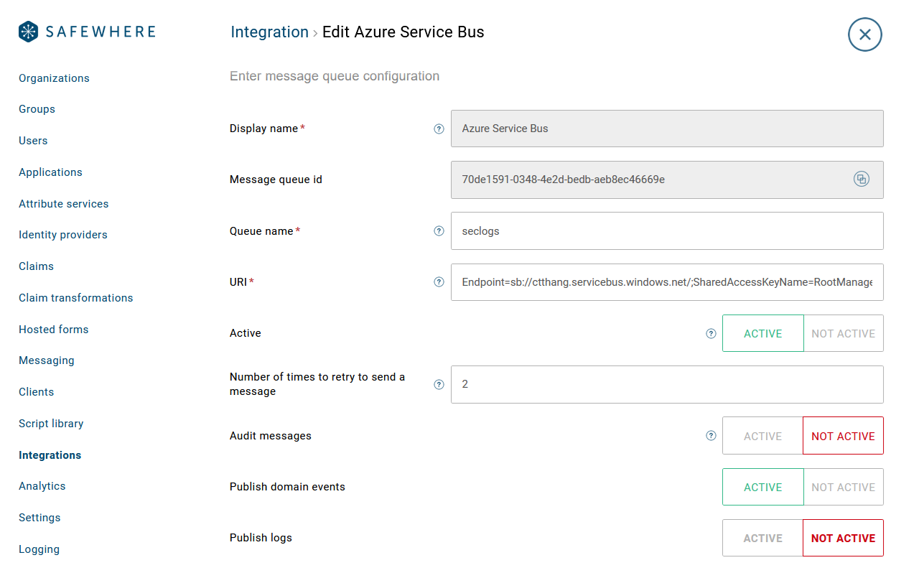Disable Publish domain events
This screenshot has width=924, height=573.
pyautogui.click(x=843, y=487)
